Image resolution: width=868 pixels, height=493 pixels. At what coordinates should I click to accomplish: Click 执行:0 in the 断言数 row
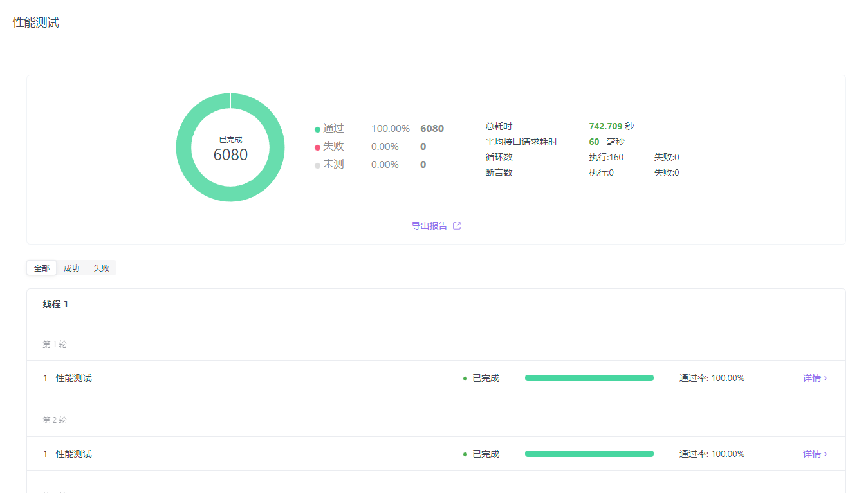601,173
